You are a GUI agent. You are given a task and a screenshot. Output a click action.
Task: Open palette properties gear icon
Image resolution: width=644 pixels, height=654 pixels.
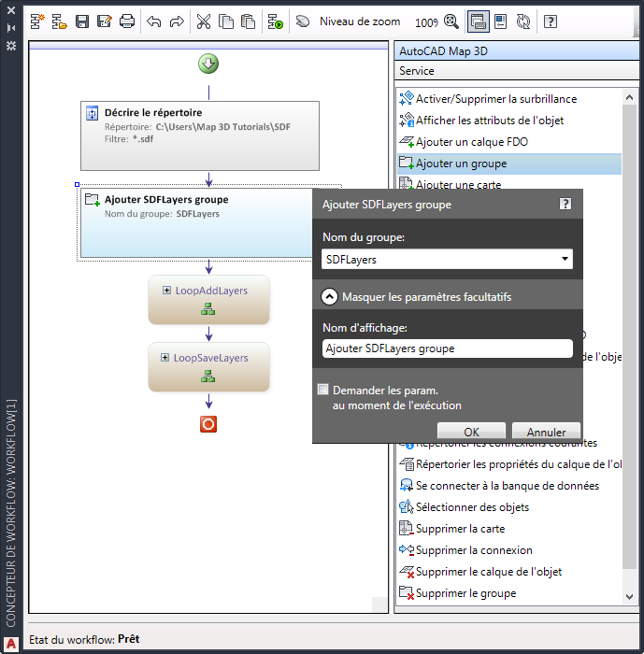click(x=11, y=46)
